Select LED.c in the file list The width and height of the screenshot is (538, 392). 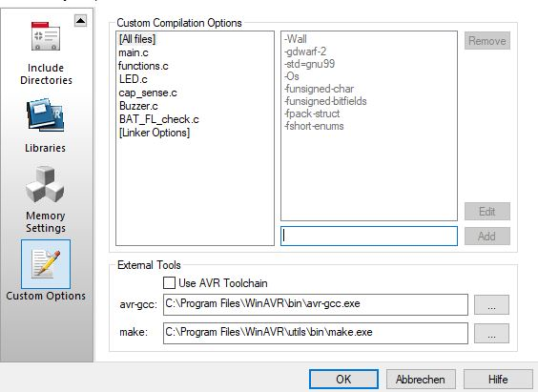click(x=134, y=79)
